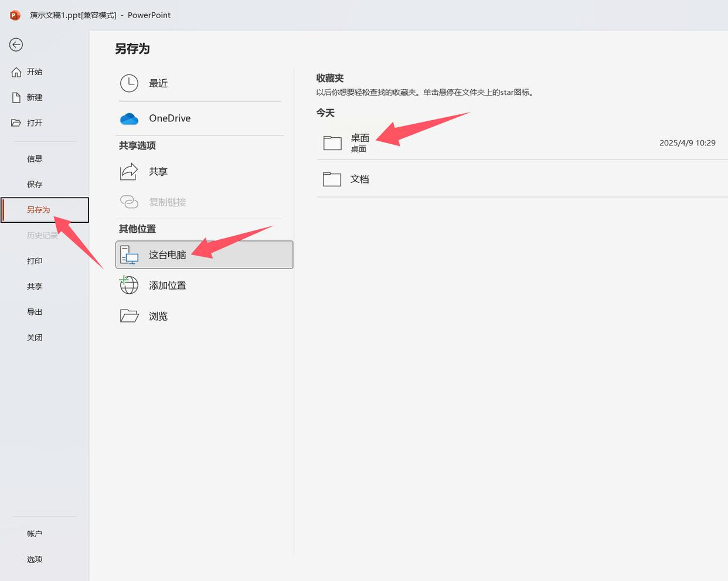Click the 打开 label in sidebar
The width and height of the screenshot is (728, 581).
35,123
